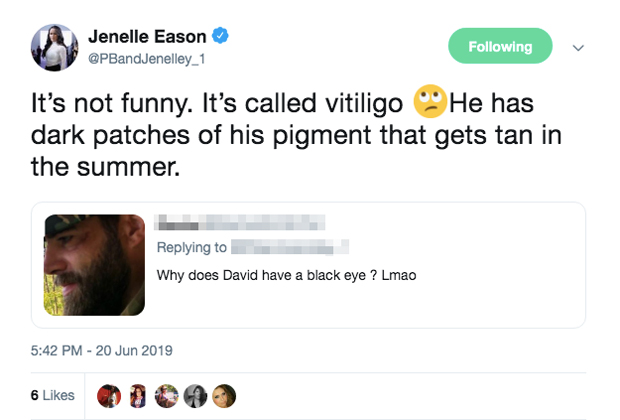Expand the tweet options chevron
Viewport: 620px width, 420px height.
coord(577,47)
